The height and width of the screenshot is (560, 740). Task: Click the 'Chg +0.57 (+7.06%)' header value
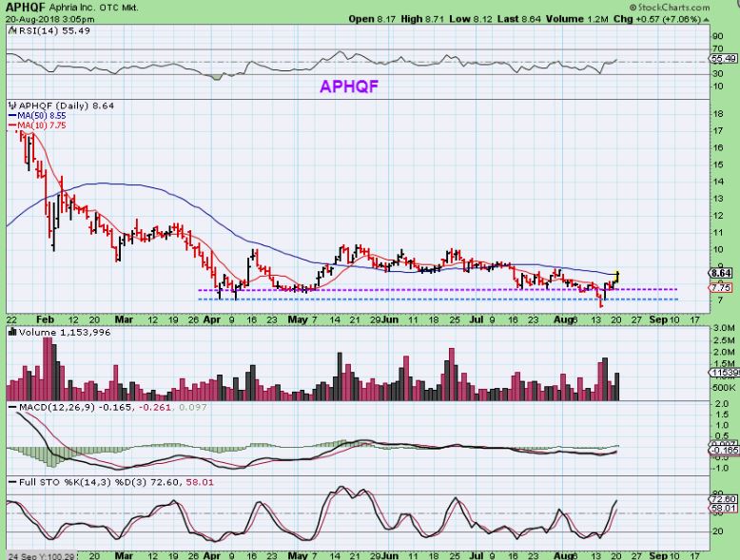(x=657, y=19)
